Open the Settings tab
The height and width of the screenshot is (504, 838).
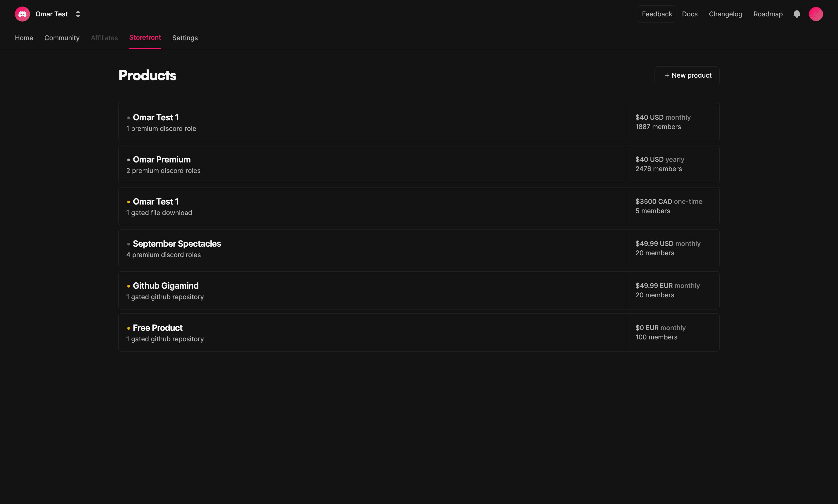pos(185,38)
